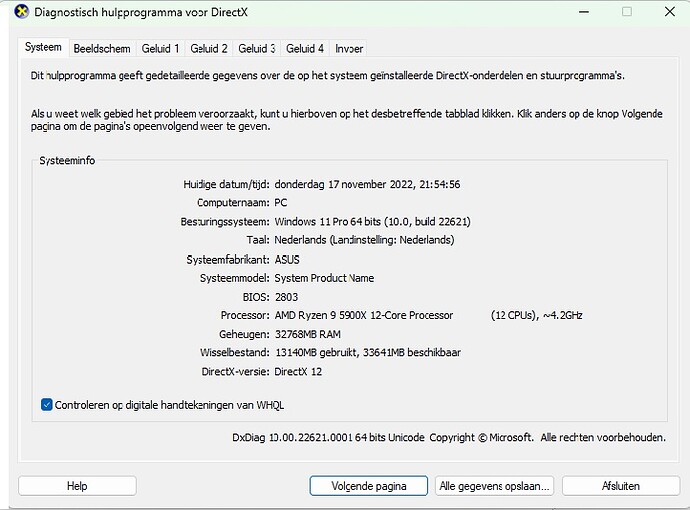Click the AMD Ryzen 9 5900X processor text

[364, 316]
